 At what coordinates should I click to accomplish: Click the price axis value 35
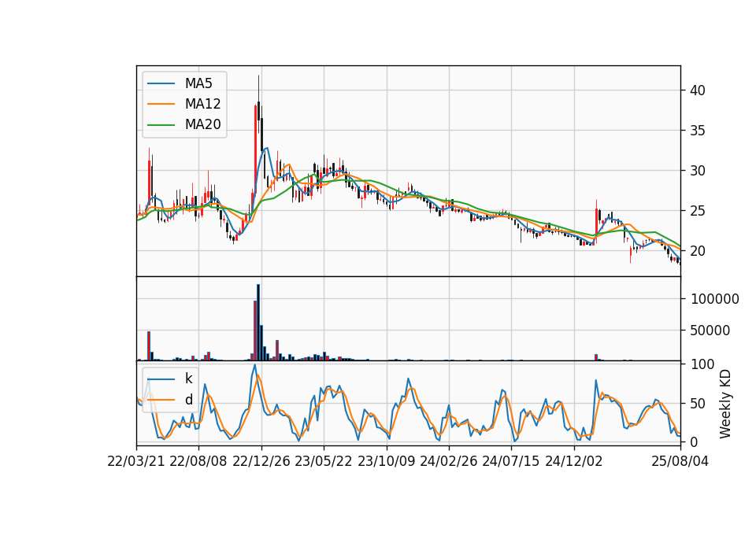click(698, 131)
